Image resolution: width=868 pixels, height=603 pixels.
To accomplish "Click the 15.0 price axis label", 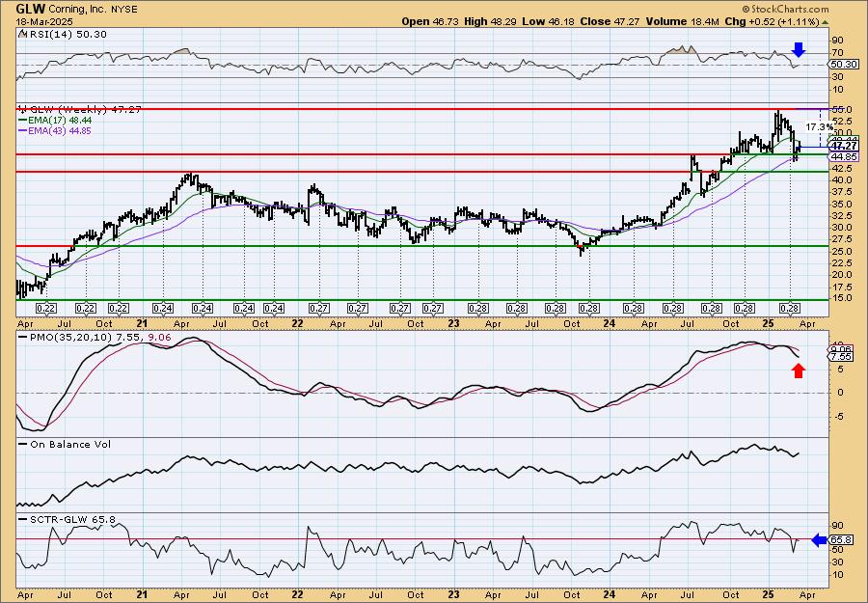I will 840,298.
